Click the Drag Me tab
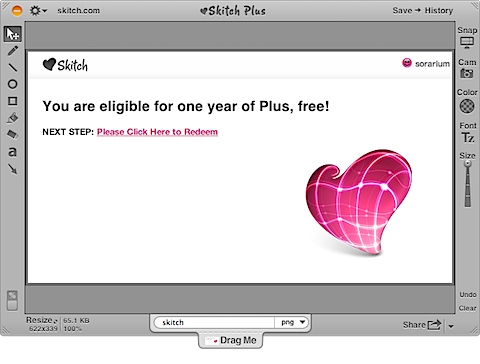The image size is (480, 364). click(x=231, y=340)
